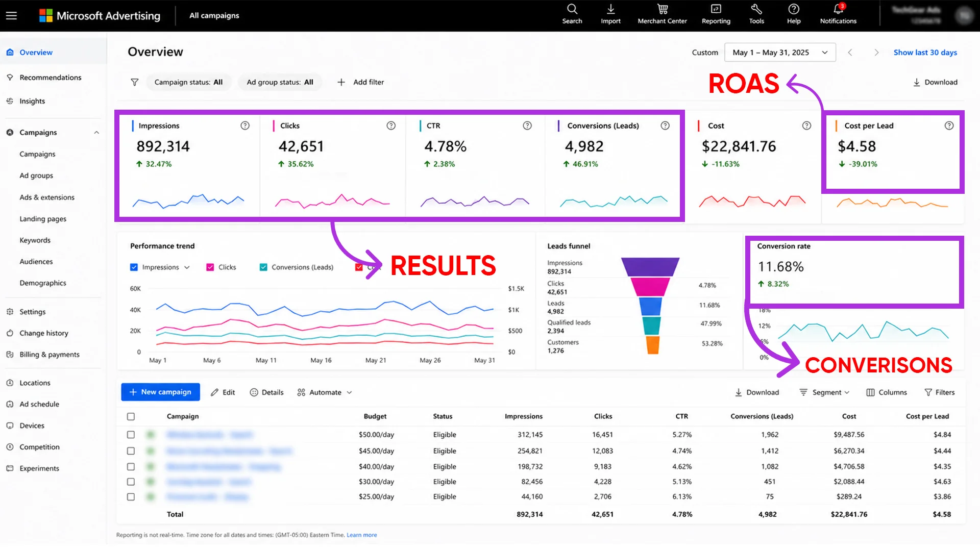Click the Learn more link

[x=362, y=535]
